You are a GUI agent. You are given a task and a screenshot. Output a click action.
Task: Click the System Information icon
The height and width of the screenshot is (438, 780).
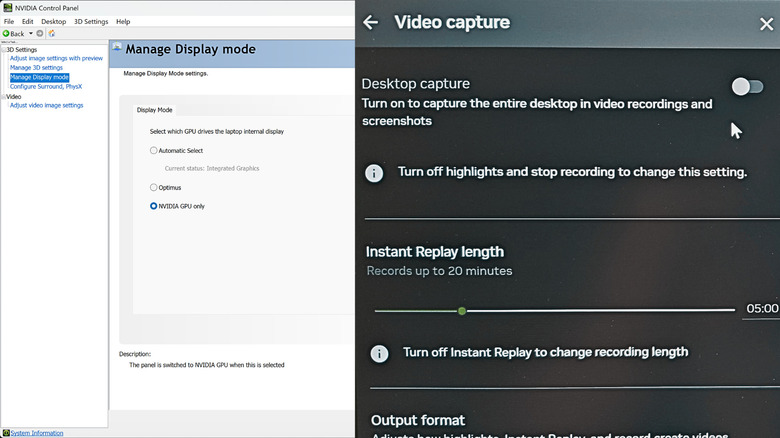6,433
